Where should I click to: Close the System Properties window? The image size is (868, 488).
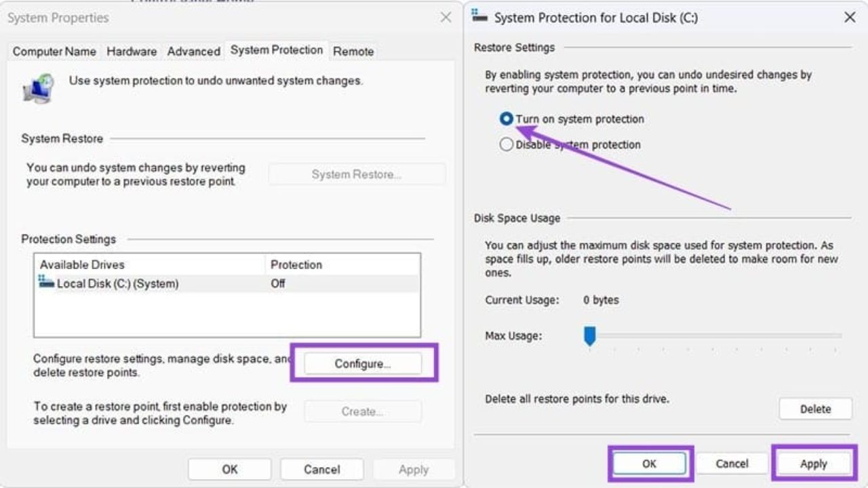click(446, 18)
